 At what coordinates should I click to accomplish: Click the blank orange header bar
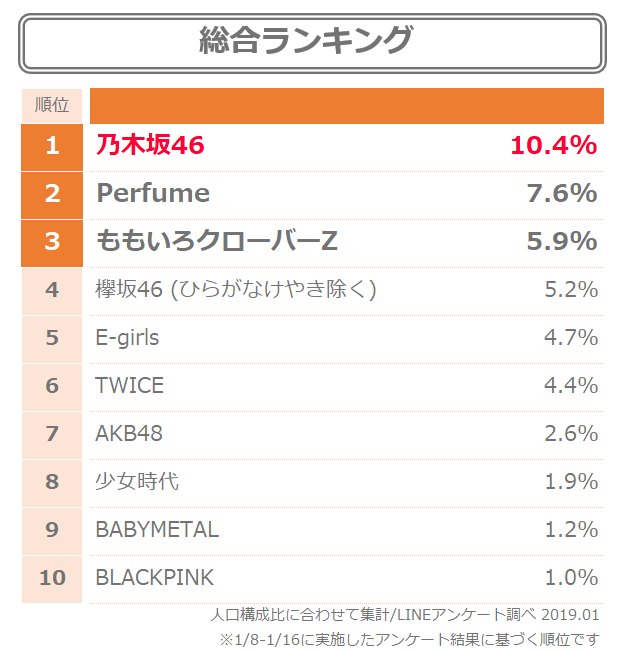click(347, 106)
